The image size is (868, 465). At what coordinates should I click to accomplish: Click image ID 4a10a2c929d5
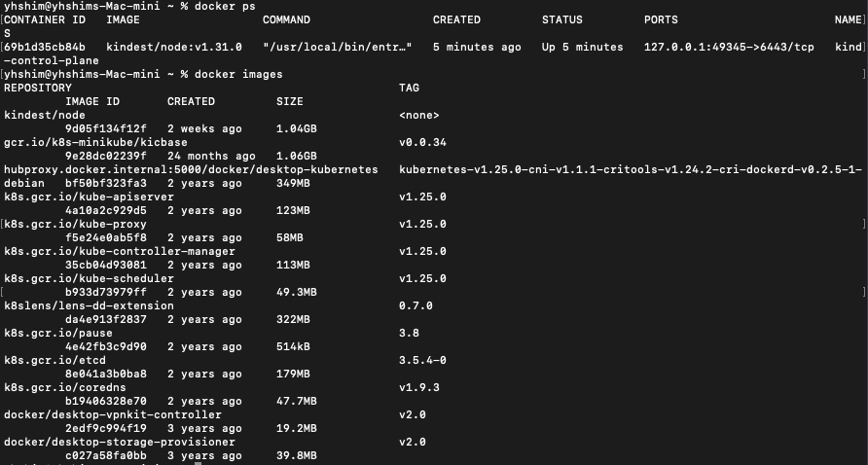click(106, 210)
